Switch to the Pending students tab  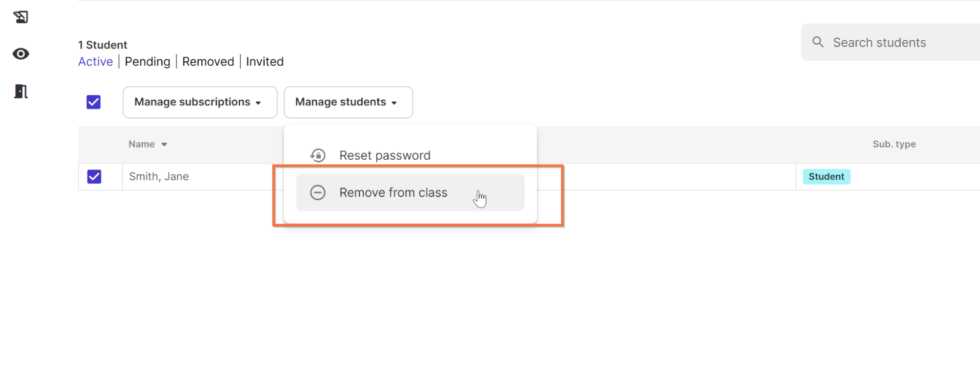point(148,62)
